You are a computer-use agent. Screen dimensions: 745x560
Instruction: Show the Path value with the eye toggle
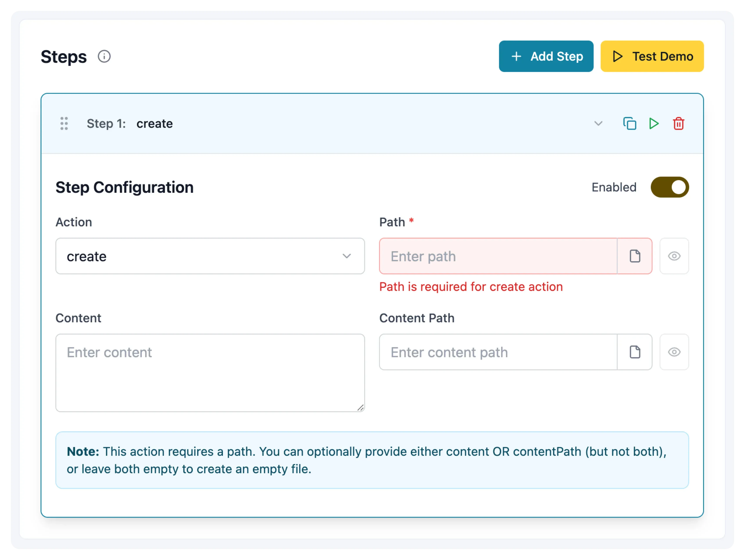pyautogui.click(x=674, y=256)
